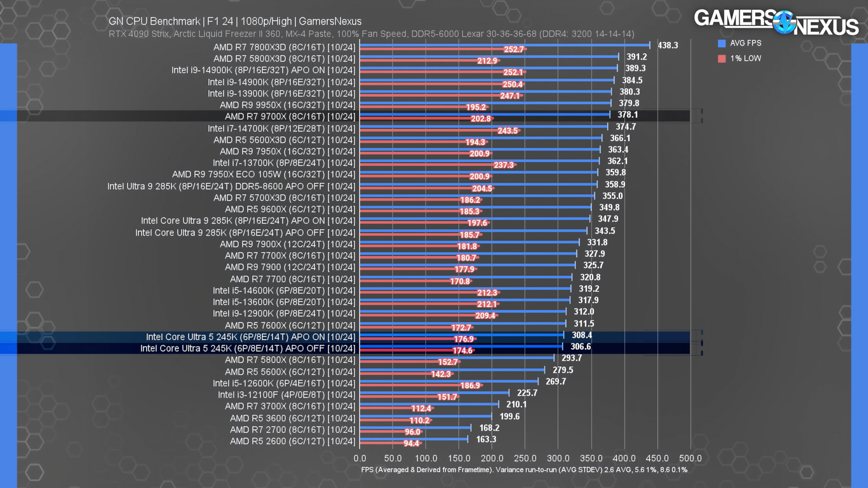Screen dimensions: 868x488
Task: Select the AMD R9 7950X ECO 105W label
Action: pyautogui.click(x=264, y=174)
